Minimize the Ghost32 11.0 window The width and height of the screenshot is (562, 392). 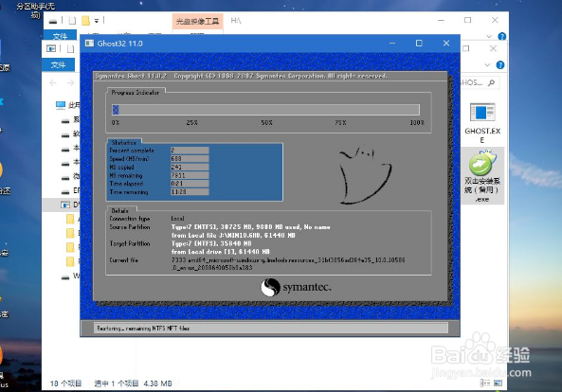392,44
